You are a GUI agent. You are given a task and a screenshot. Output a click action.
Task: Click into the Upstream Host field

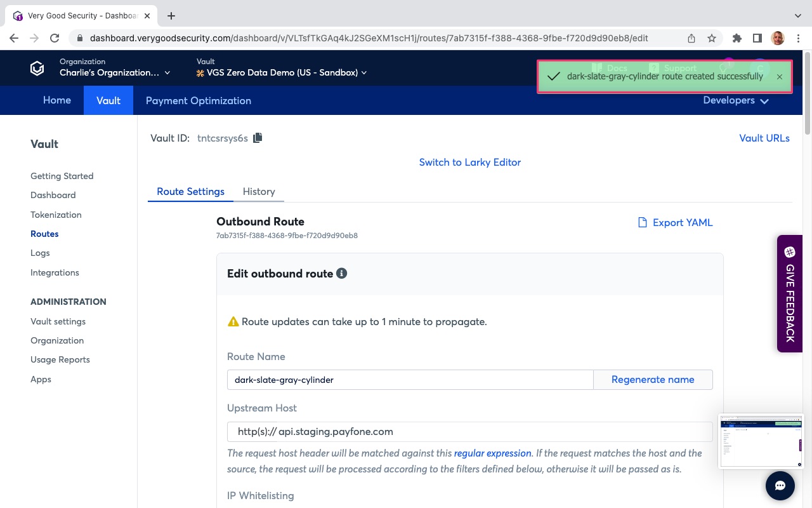(469, 432)
